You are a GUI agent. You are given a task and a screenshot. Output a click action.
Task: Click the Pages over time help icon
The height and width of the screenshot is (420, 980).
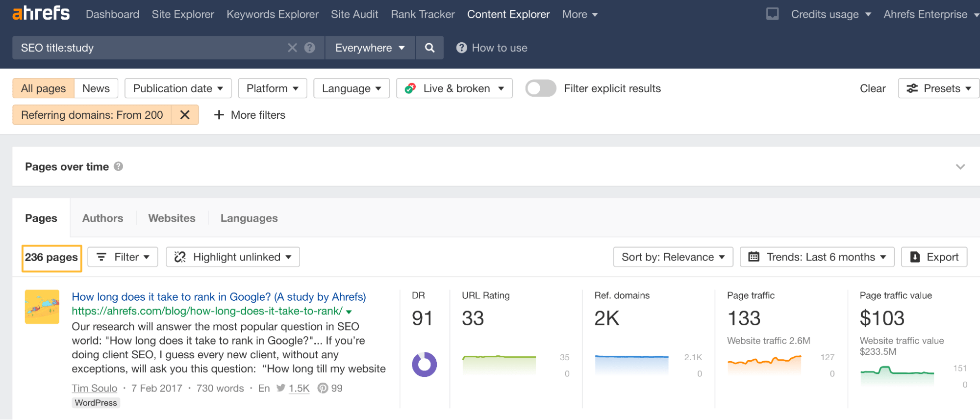pyautogui.click(x=118, y=167)
